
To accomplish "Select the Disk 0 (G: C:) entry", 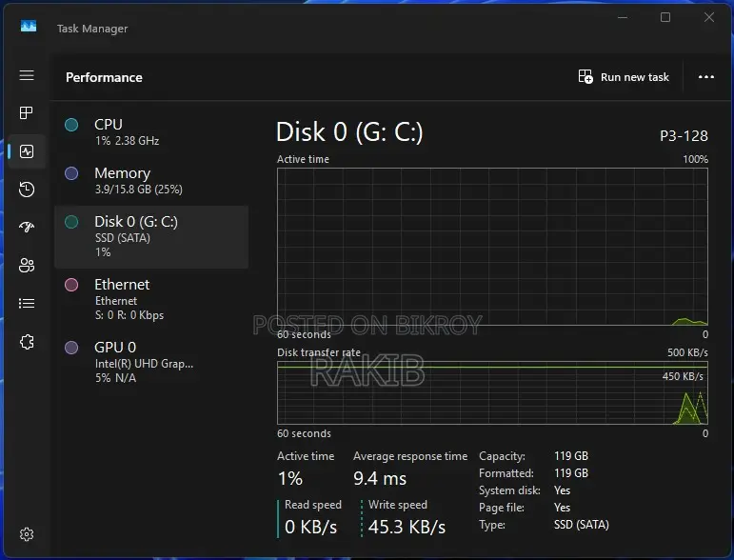I will pos(151,237).
